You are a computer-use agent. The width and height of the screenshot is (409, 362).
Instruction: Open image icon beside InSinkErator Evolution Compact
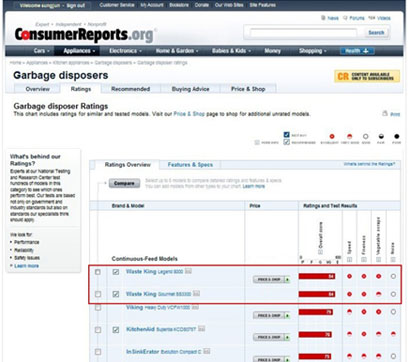(207, 351)
